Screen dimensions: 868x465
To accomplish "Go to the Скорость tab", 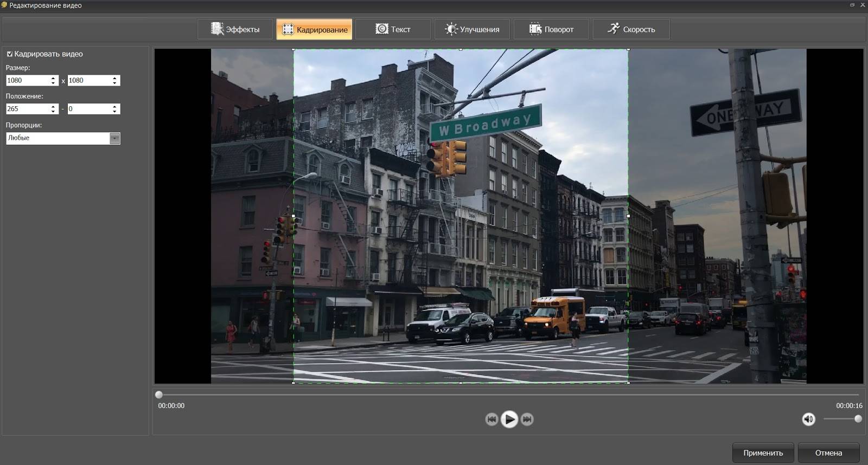I will [631, 29].
